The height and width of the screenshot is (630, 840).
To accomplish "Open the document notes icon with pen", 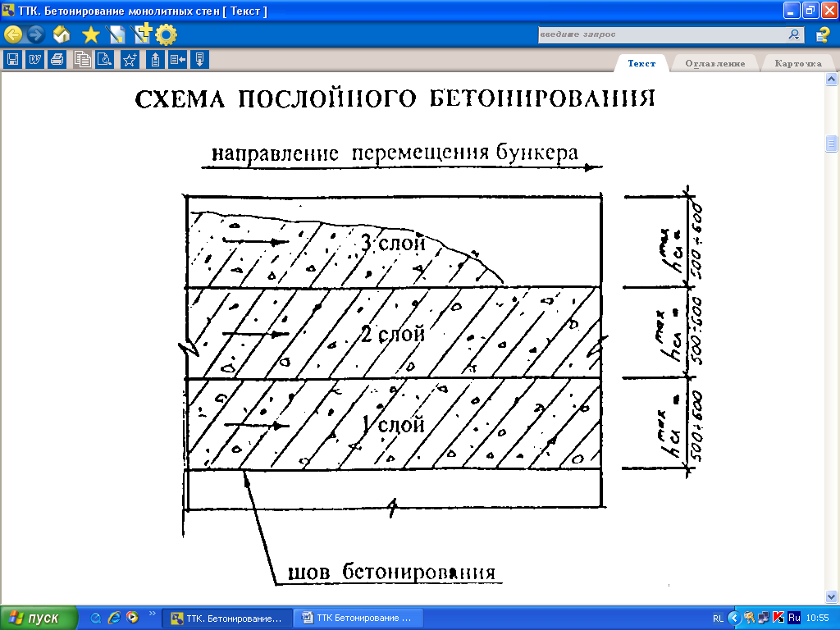I will pos(116,34).
